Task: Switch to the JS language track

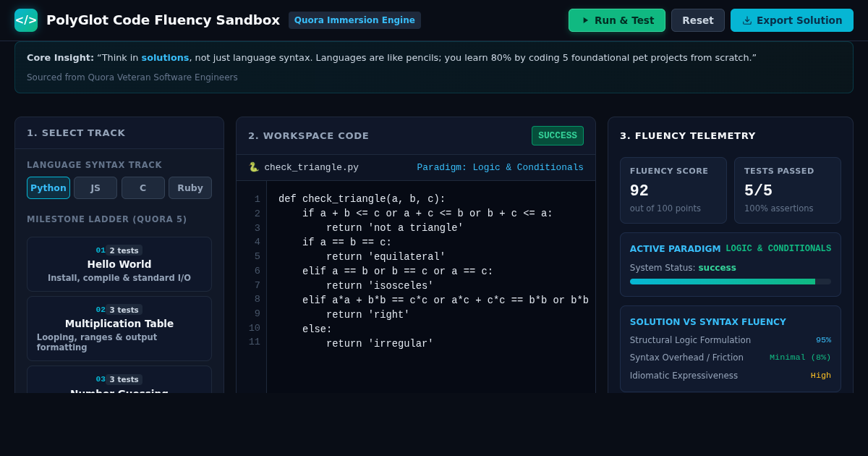Action: click(x=95, y=187)
